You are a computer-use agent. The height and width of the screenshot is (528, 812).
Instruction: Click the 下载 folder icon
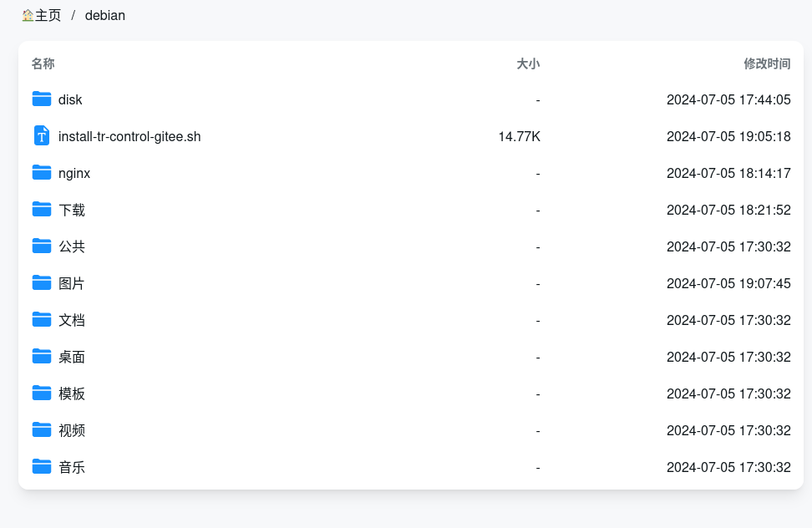tap(42, 209)
